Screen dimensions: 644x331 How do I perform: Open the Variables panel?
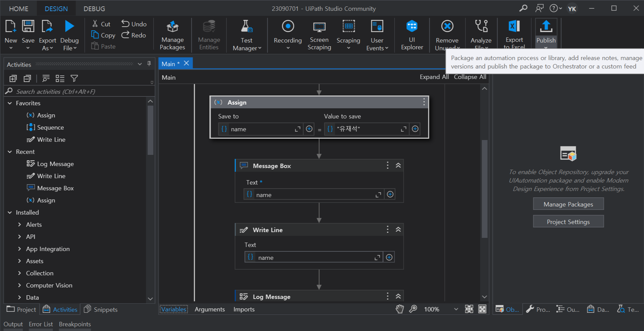(173, 309)
